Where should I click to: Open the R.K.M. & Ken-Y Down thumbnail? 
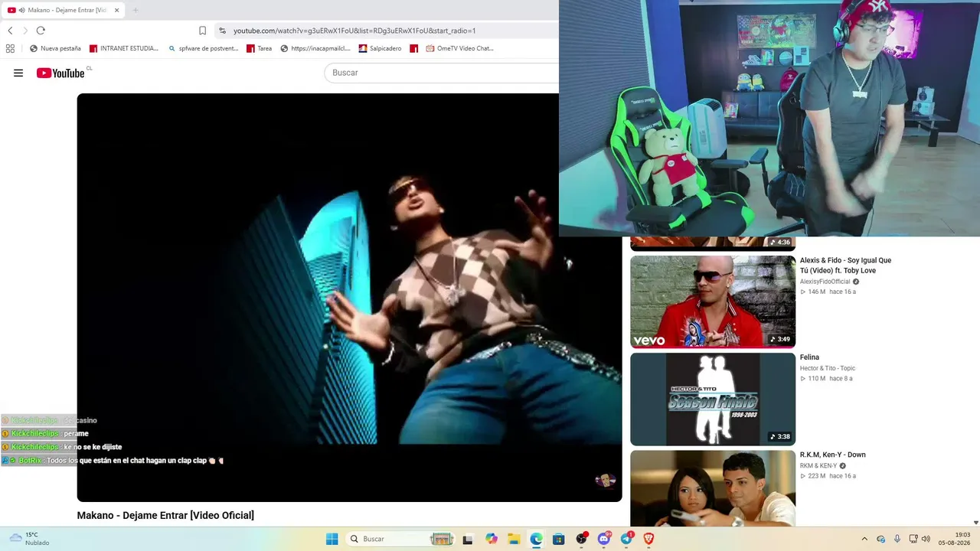pyautogui.click(x=713, y=488)
